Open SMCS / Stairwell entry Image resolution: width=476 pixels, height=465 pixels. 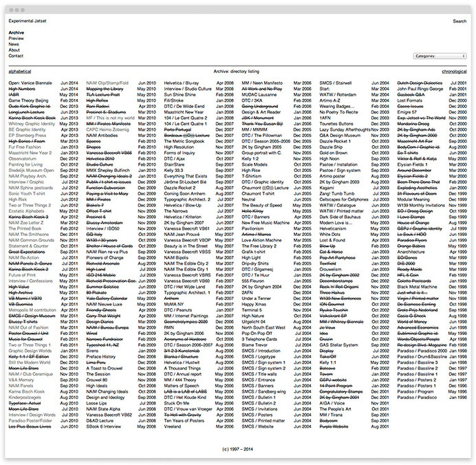point(336,83)
